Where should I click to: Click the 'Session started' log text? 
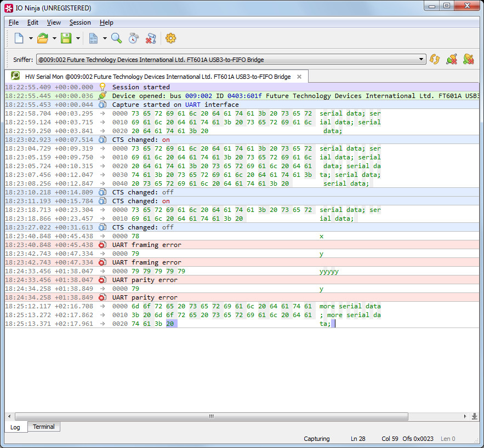pos(141,87)
